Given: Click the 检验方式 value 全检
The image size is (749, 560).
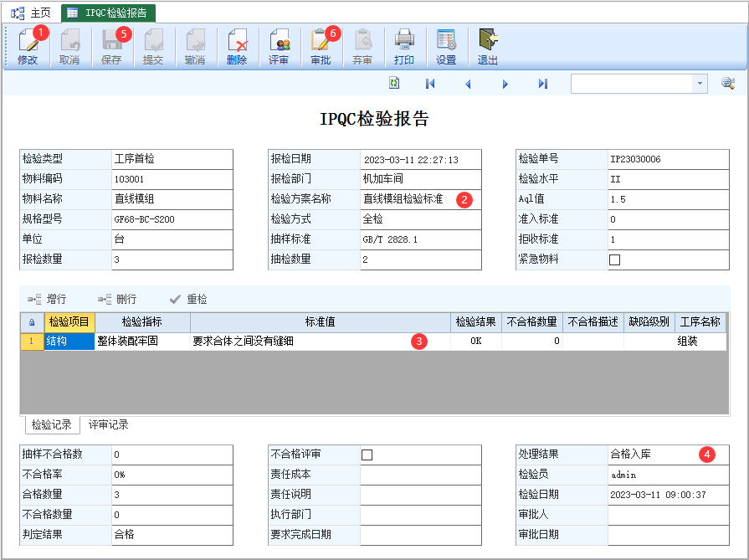Looking at the screenshot, I should pyautogui.click(x=420, y=219).
